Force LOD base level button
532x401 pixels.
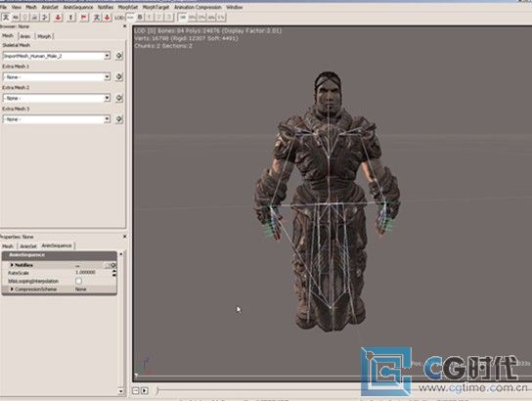(140, 17)
